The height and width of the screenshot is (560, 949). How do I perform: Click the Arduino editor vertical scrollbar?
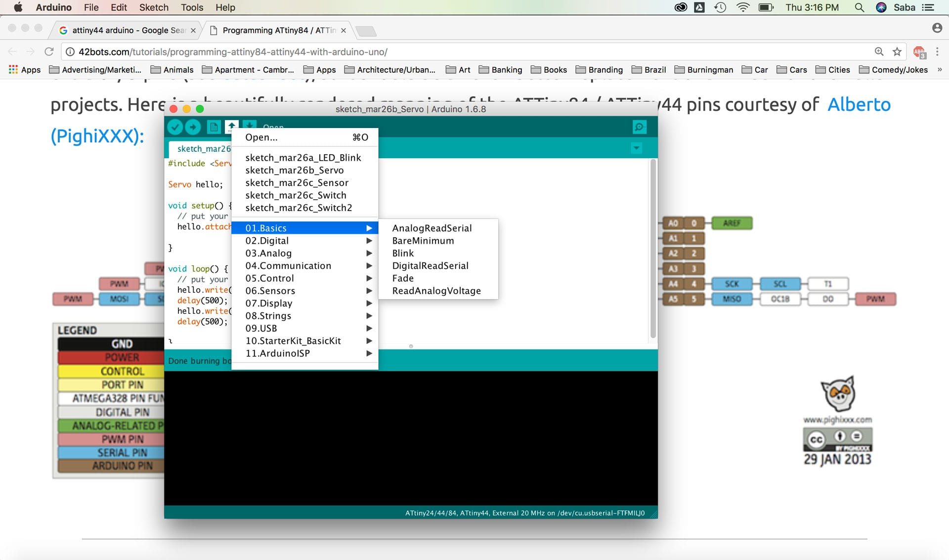[653, 249]
